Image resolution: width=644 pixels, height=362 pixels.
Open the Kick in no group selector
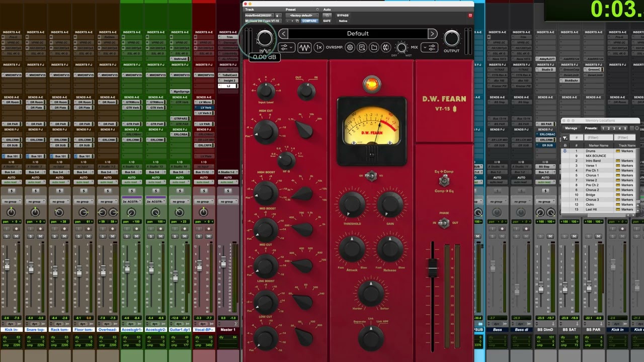click(x=11, y=202)
